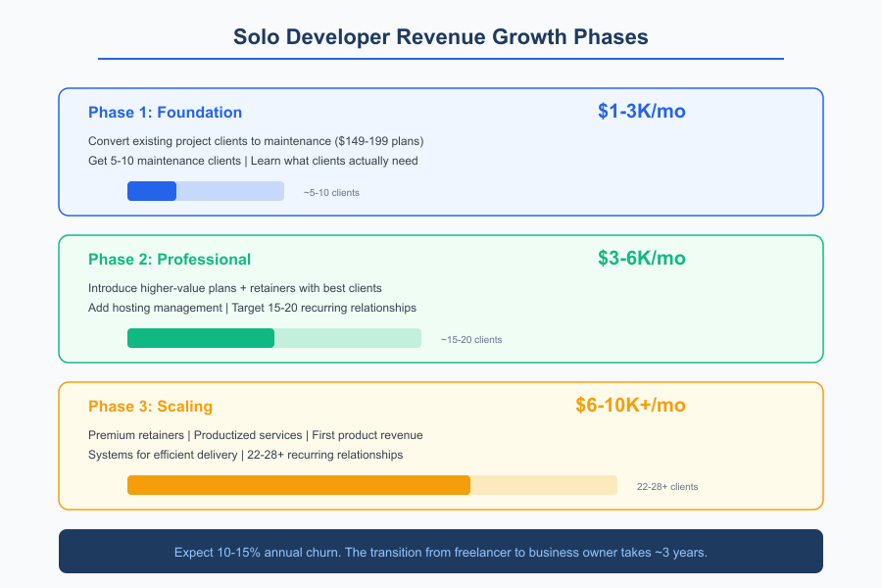Click the higher-value plans description line

236,288
